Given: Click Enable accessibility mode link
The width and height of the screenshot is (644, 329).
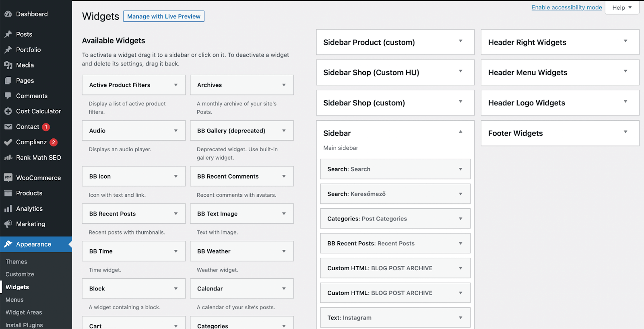Looking at the screenshot, I should 567,7.
